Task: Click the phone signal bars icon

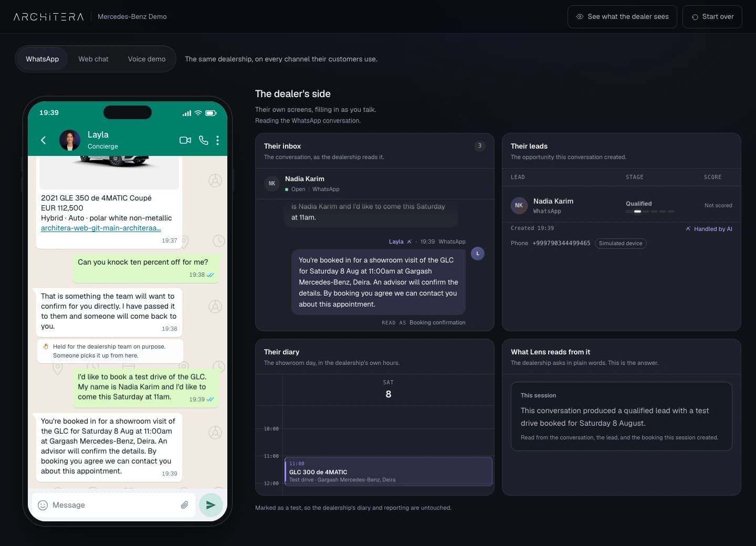Action: [x=187, y=113]
